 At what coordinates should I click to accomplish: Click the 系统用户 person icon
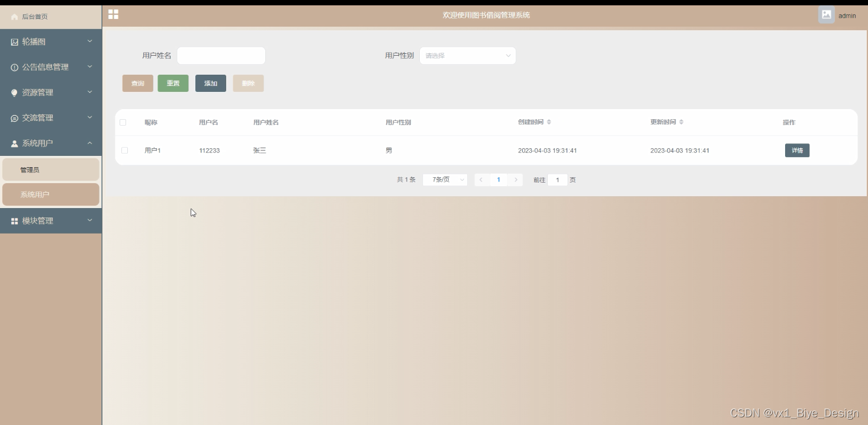pos(15,143)
